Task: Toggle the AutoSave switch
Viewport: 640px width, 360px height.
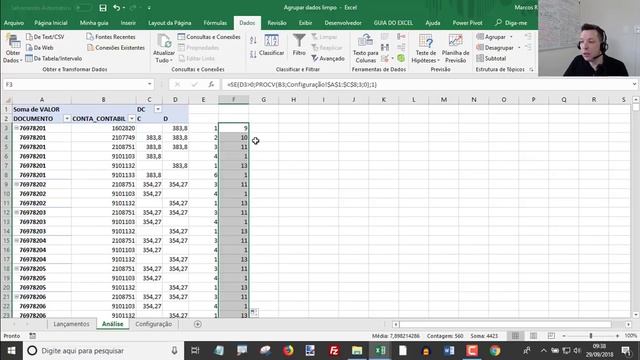Action: pyautogui.click(x=84, y=8)
